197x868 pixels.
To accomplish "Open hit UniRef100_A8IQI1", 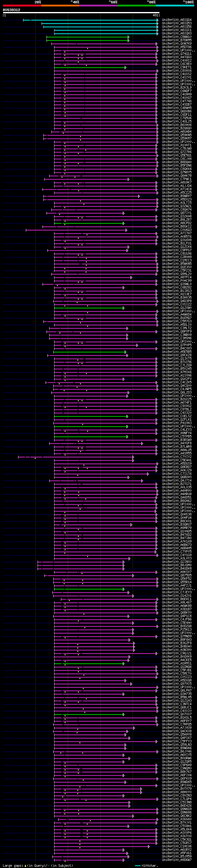I will click(x=176, y=30).
